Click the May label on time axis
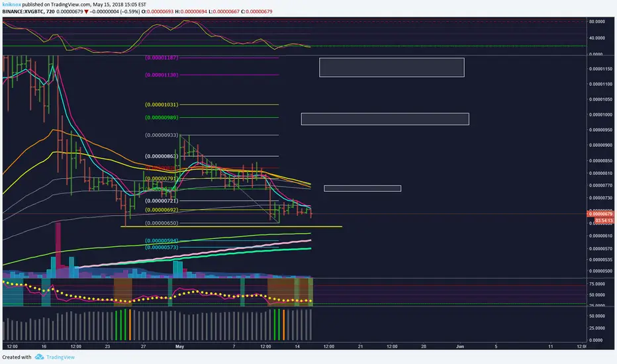Screen dimensions: 617x364 (x=179, y=346)
